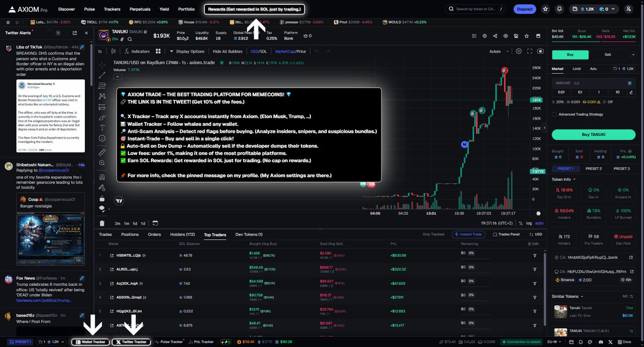Screen dimensions: 644x347
Task: Open the Perpetuals menu
Action: coord(140,9)
